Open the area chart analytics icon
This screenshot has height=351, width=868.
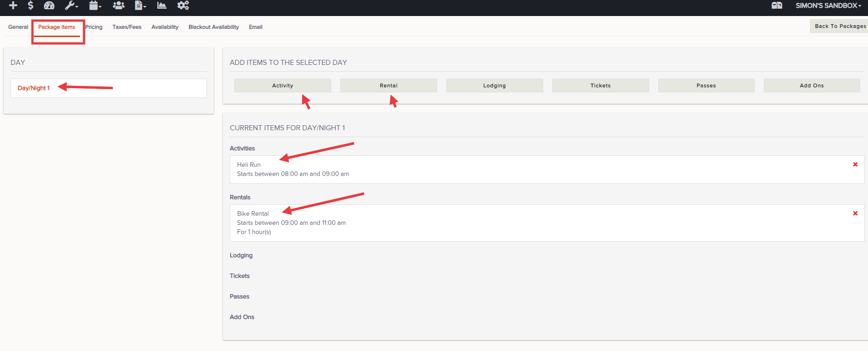click(x=162, y=5)
